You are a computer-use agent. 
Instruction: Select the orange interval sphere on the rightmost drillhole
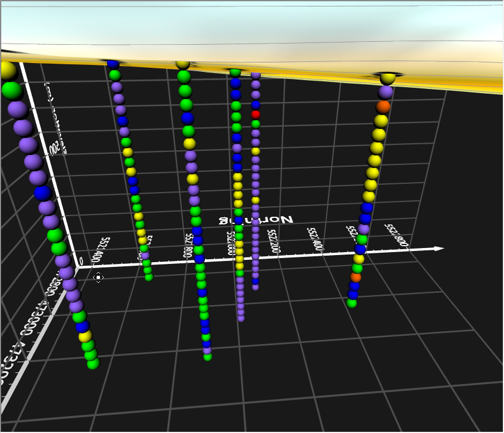(383, 106)
